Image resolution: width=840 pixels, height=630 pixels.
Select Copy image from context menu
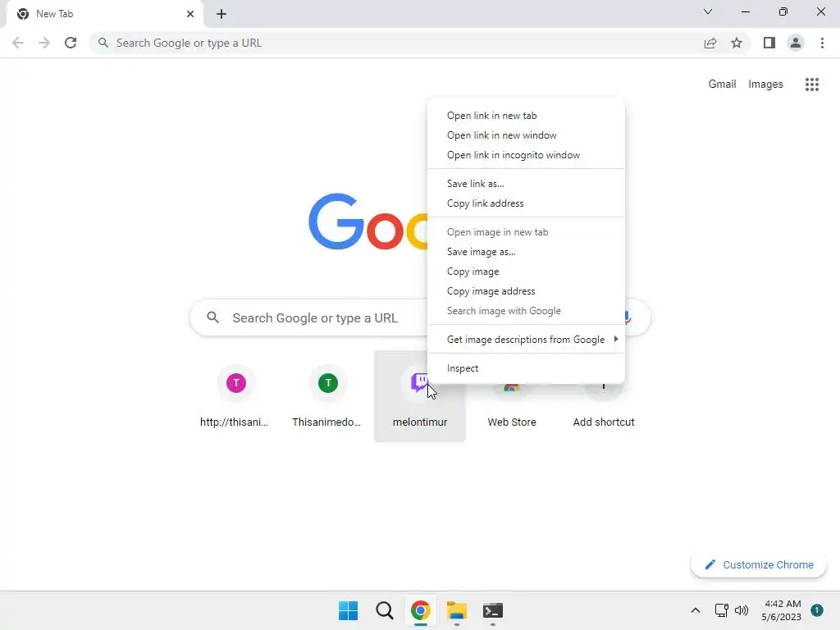526,272
